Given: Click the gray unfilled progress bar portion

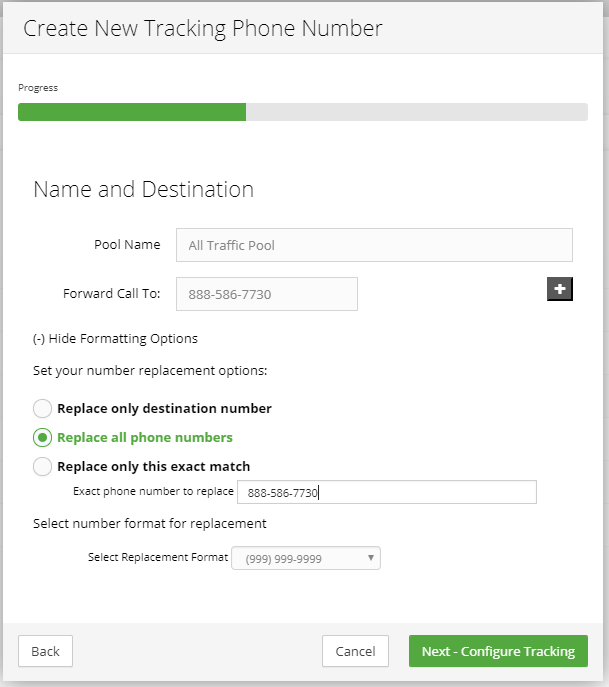Looking at the screenshot, I should pos(416,111).
